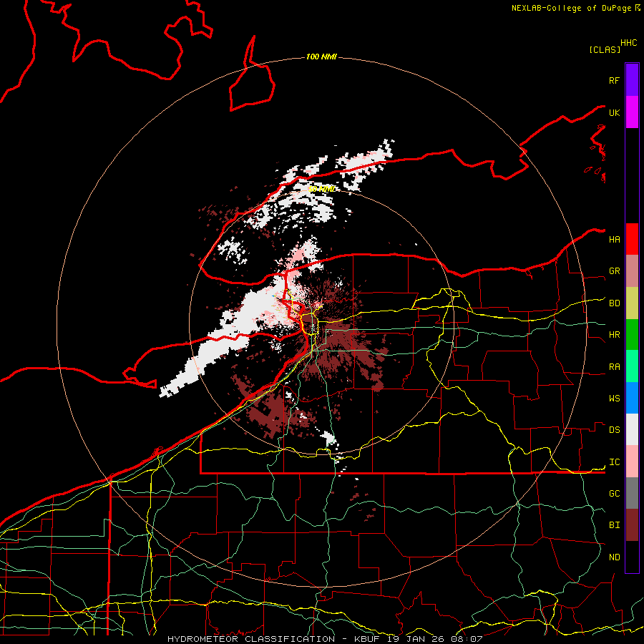
Task: Click the 08:07 timestamp
Action: click(x=466, y=639)
